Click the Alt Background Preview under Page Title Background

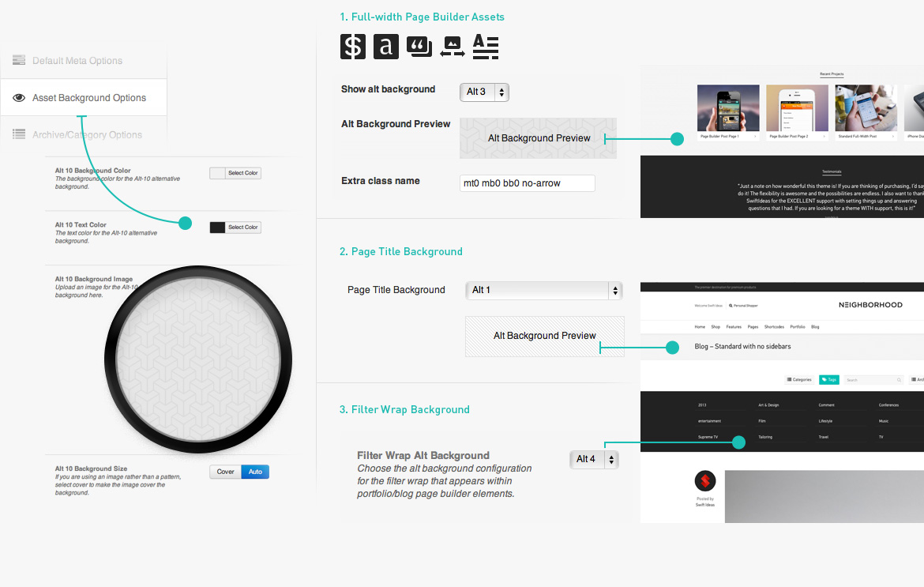pyautogui.click(x=544, y=336)
